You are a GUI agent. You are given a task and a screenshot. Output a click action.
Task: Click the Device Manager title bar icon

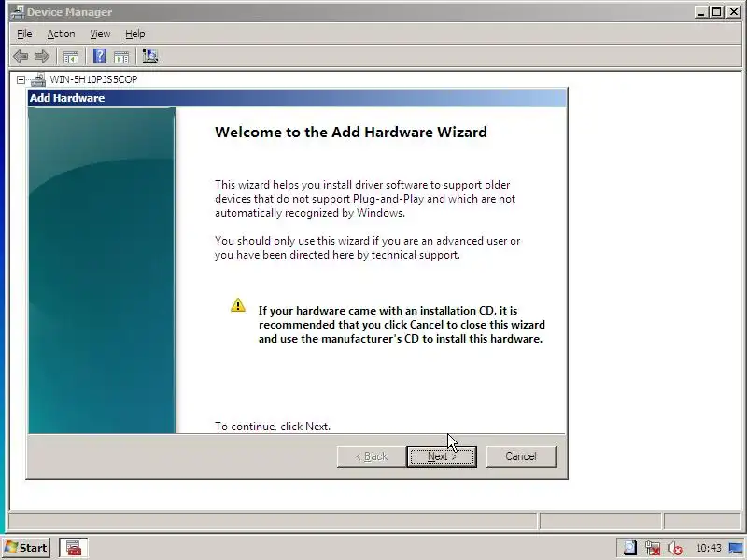17,12
